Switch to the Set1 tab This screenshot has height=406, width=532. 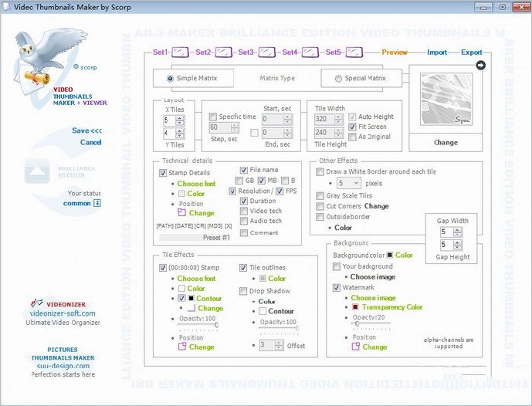(160, 52)
